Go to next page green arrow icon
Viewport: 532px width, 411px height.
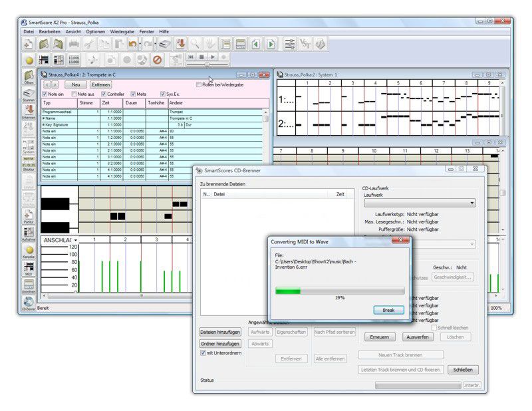tap(271, 44)
